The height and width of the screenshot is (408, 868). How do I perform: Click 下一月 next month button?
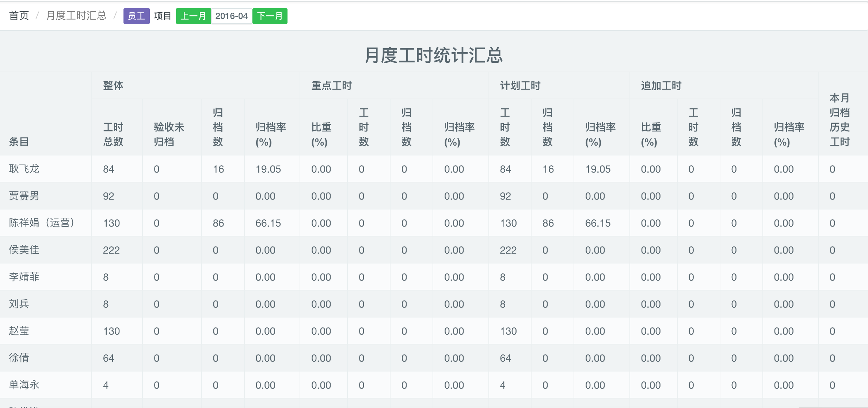270,16
